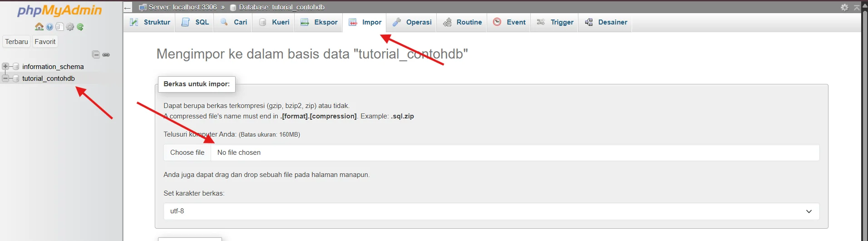Click the phpMyAdmin logo
The width and height of the screenshot is (868, 241).
(x=59, y=10)
